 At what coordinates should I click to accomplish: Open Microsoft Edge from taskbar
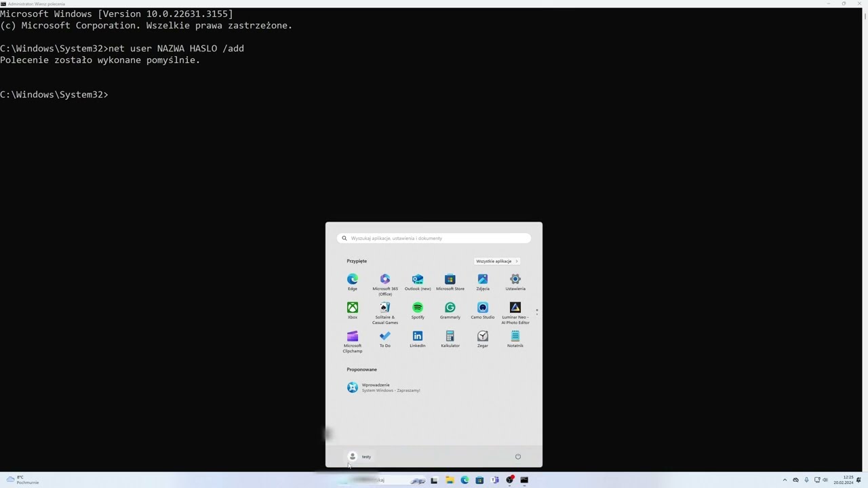[x=465, y=480]
